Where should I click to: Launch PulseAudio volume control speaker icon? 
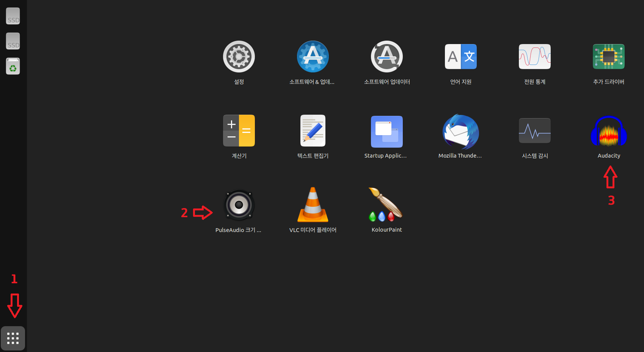pyautogui.click(x=239, y=205)
